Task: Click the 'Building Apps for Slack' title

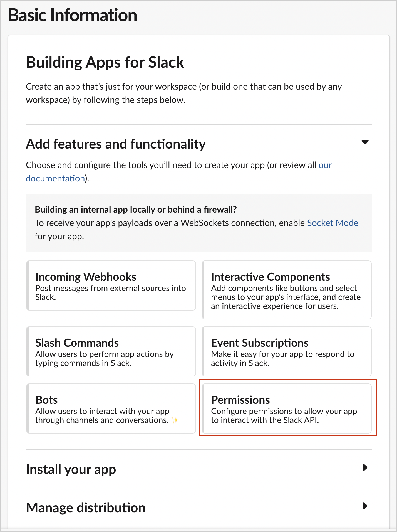Action: tap(105, 62)
